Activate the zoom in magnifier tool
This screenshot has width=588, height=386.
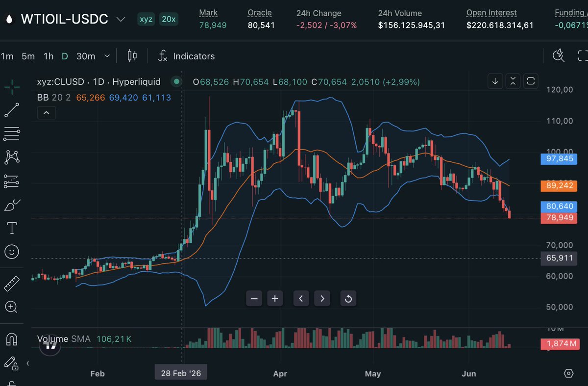[12, 307]
